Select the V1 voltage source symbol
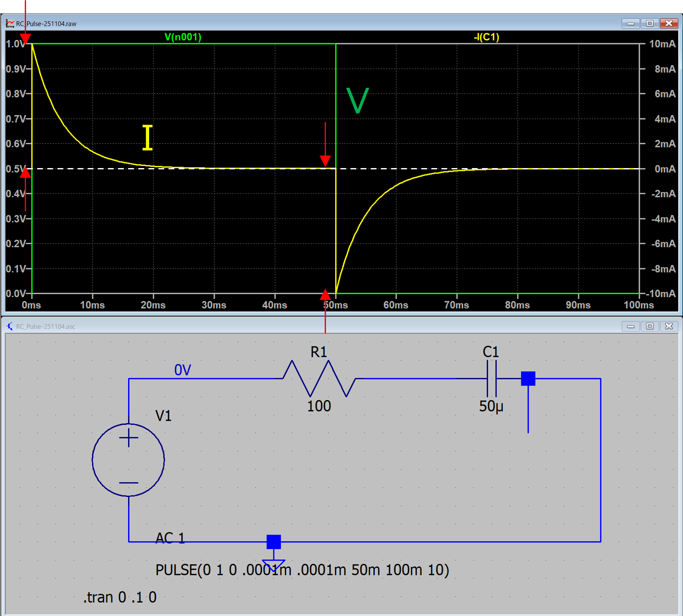The image size is (683, 616). 129,460
